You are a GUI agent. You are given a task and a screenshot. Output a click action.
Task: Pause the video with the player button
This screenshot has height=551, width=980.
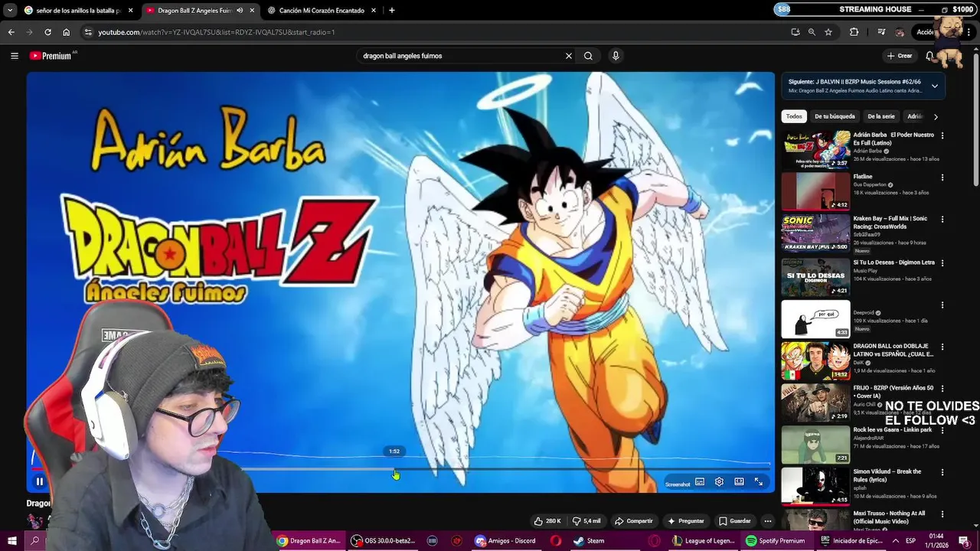tap(40, 482)
